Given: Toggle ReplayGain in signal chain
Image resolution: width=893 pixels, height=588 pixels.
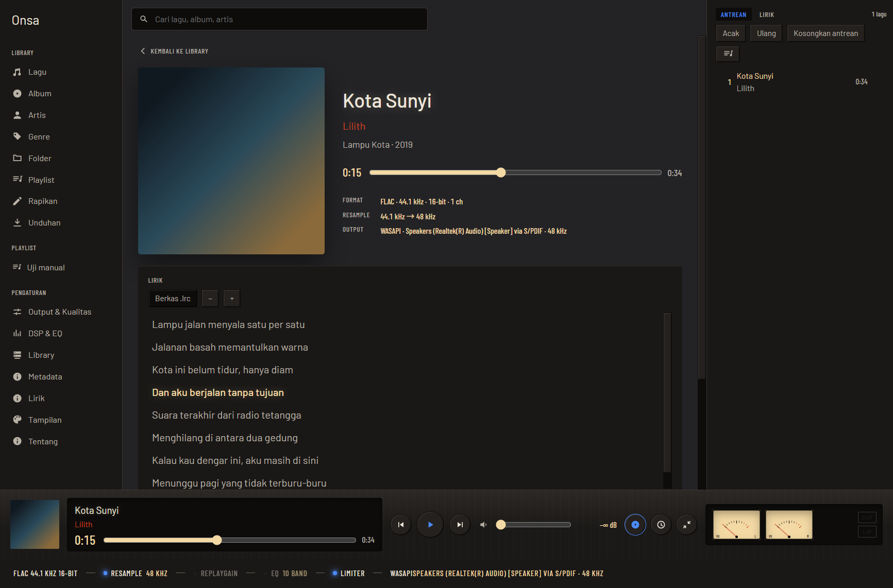Looking at the screenshot, I should coord(215,574).
